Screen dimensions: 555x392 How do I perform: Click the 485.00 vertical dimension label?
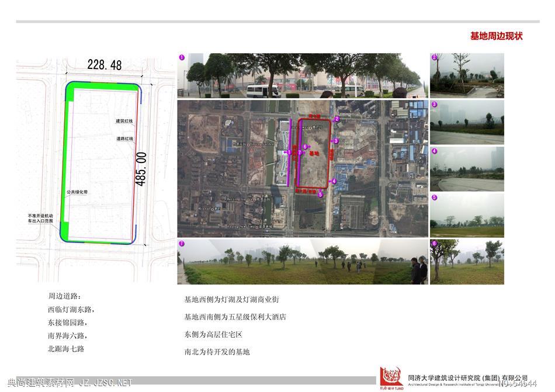pyautogui.click(x=142, y=169)
